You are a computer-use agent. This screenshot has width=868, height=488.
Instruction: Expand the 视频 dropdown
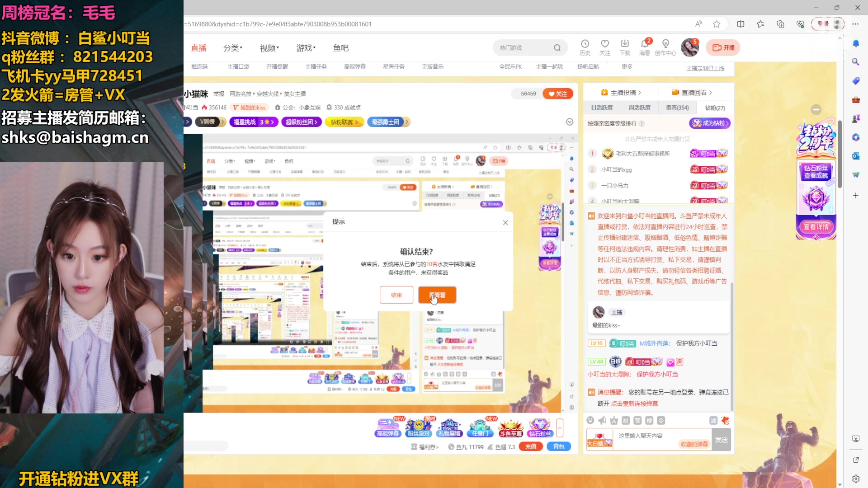click(x=269, y=48)
